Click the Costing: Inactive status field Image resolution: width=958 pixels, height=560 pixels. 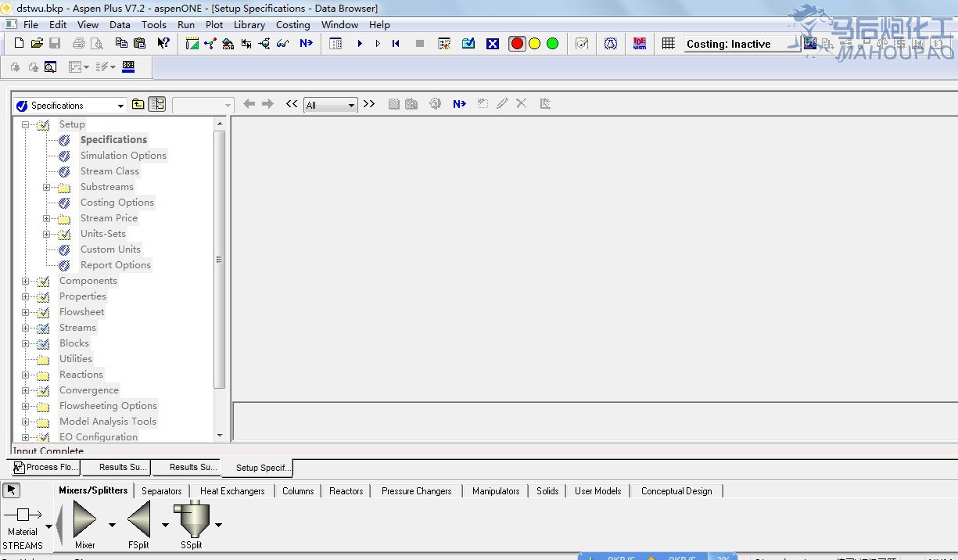tap(741, 44)
